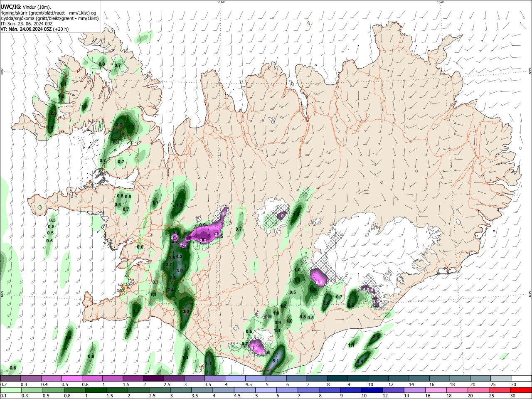Click the '2.2' rainfall value on the map
This screenshot has width=532, height=399.
point(350,305)
